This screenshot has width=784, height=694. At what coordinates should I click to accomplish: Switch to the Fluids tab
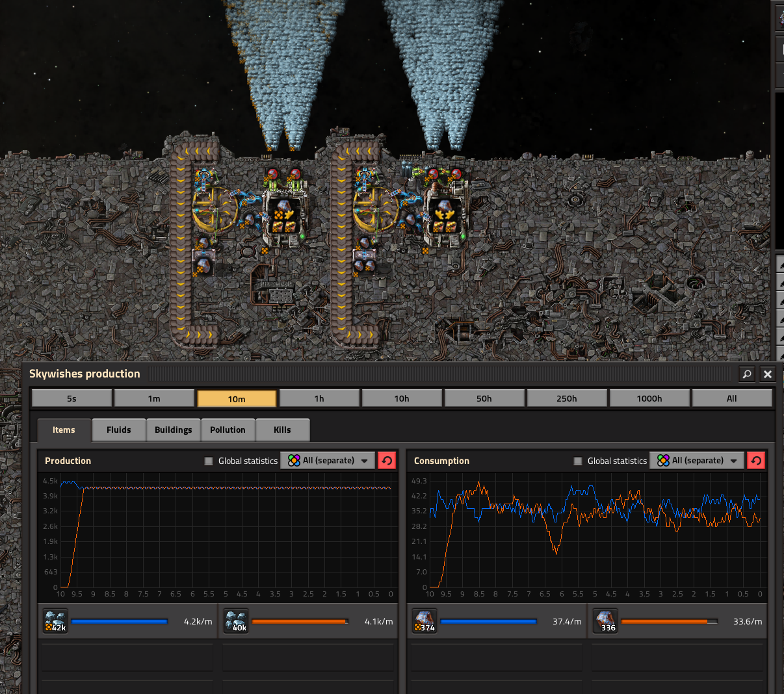[x=119, y=430]
